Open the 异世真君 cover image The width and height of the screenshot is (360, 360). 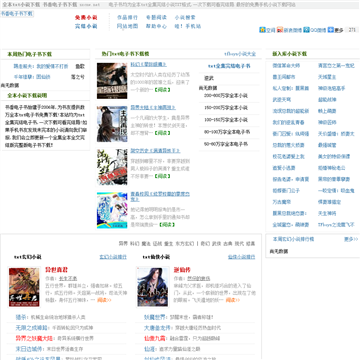click(24, 287)
